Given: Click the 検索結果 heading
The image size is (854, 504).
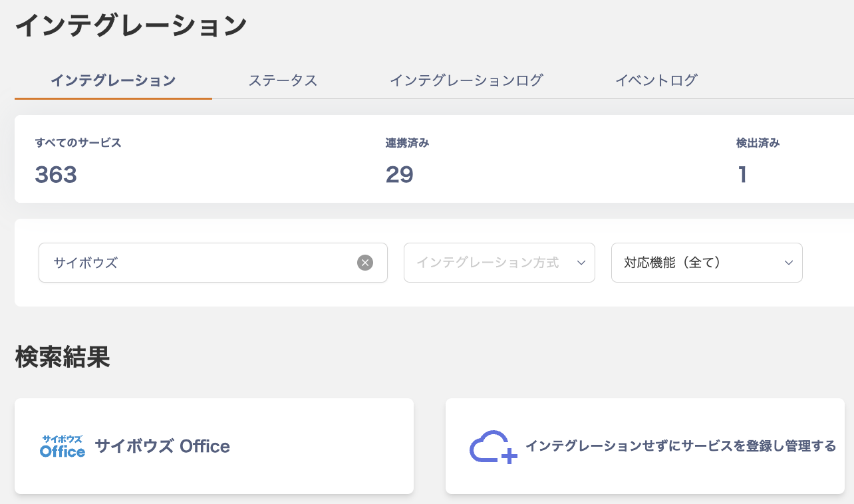Looking at the screenshot, I should (62, 358).
